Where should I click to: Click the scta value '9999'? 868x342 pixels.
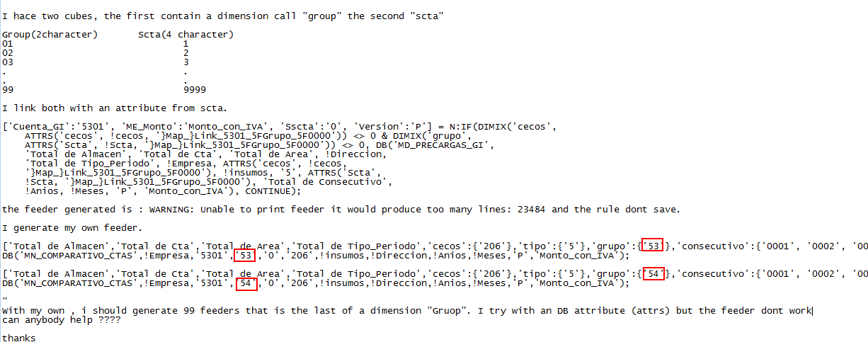click(195, 90)
